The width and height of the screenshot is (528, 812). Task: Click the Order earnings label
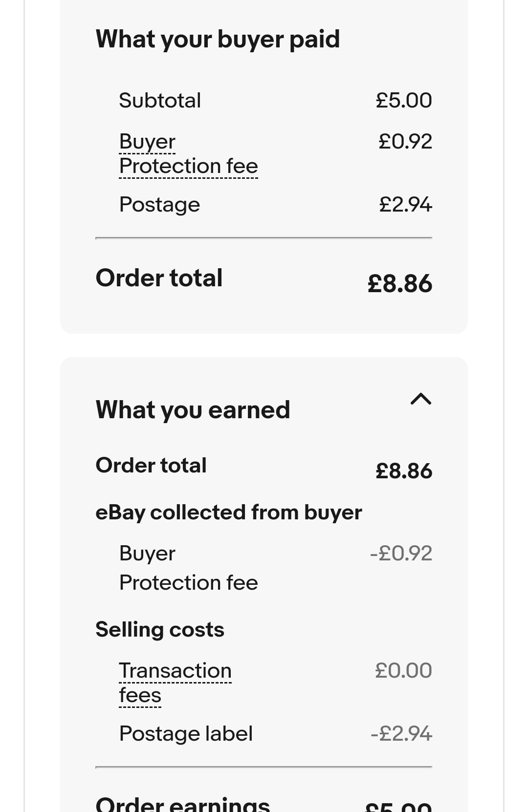(183, 804)
